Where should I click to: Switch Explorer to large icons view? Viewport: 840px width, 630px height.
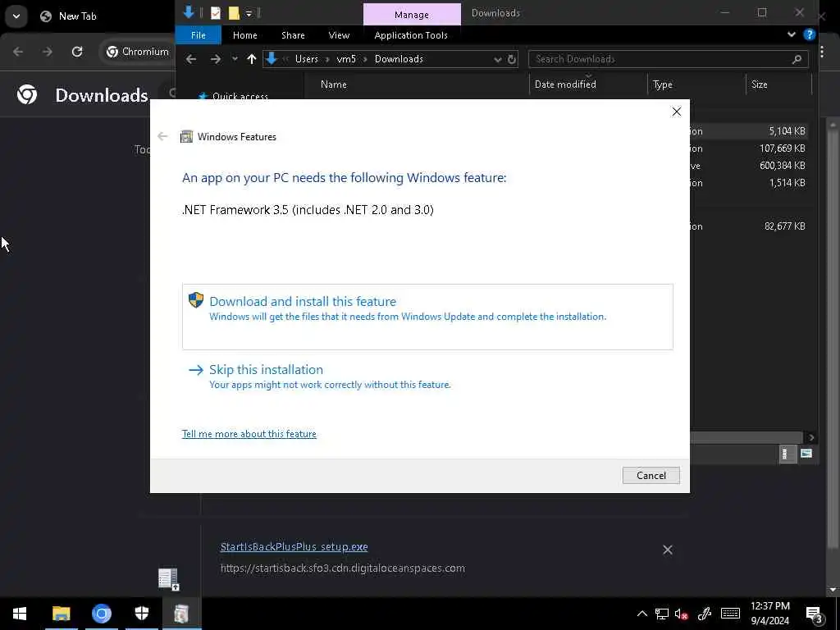point(806,454)
